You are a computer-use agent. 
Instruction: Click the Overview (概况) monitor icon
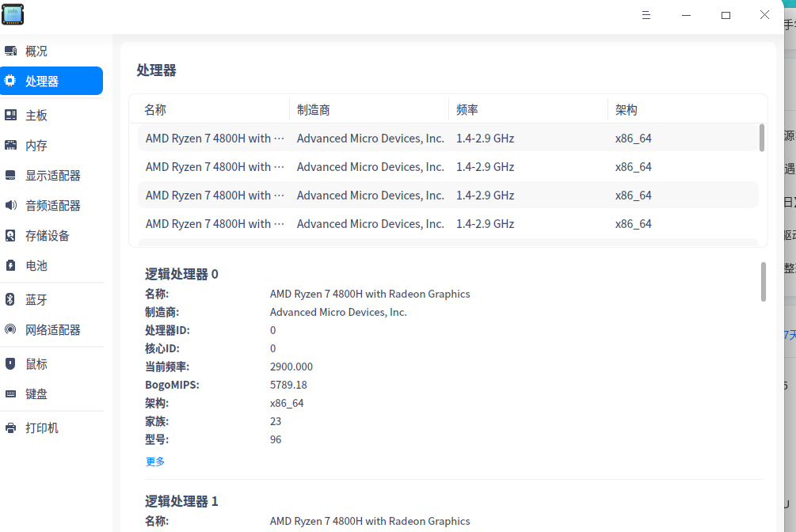(x=10, y=51)
